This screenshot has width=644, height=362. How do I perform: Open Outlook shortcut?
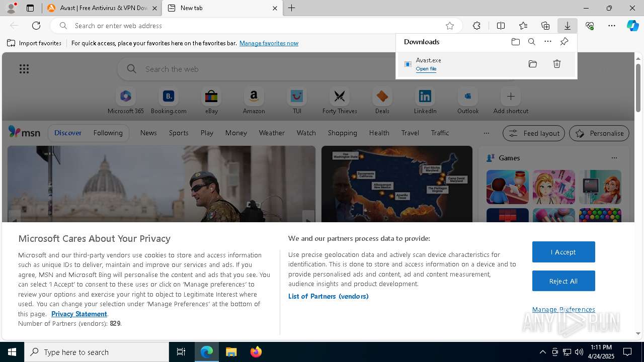(x=468, y=101)
